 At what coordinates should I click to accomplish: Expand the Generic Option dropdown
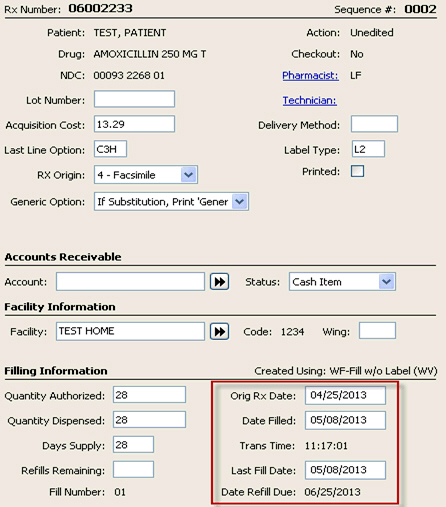[x=171, y=202]
